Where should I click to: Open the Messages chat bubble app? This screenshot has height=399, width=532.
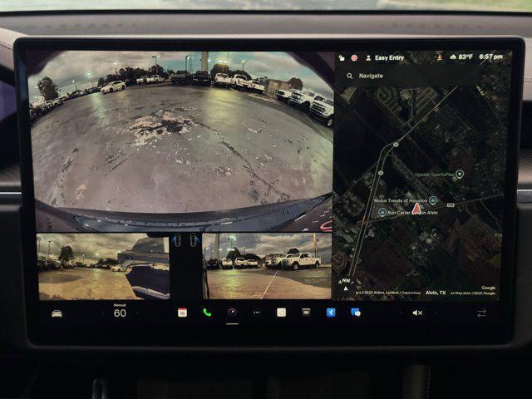coord(355,313)
